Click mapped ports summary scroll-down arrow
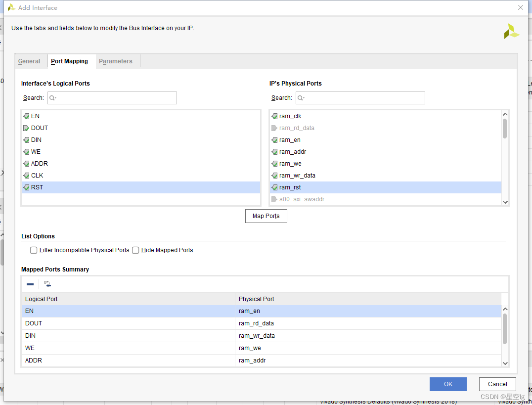 tap(505, 363)
